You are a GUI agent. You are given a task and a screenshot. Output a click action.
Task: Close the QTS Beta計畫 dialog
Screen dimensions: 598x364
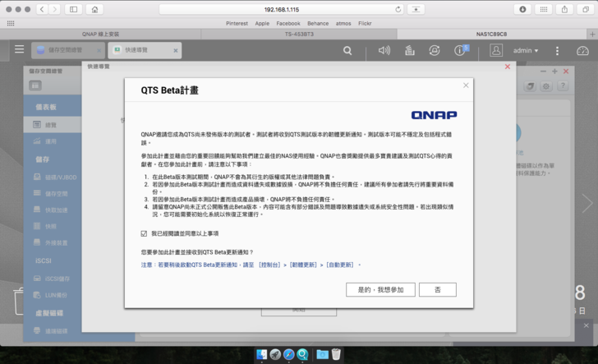tap(466, 85)
